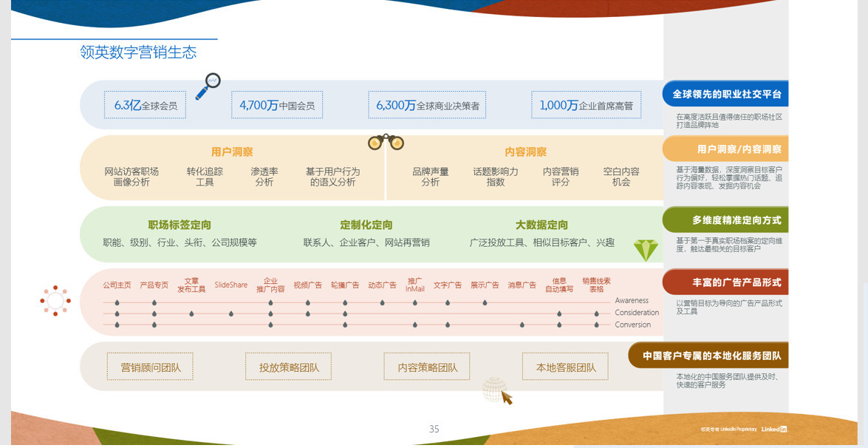This screenshot has width=868, height=448.
Task: Click the 6.3亿全球会员 stat box
Action: pyautogui.click(x=145, y=106)
